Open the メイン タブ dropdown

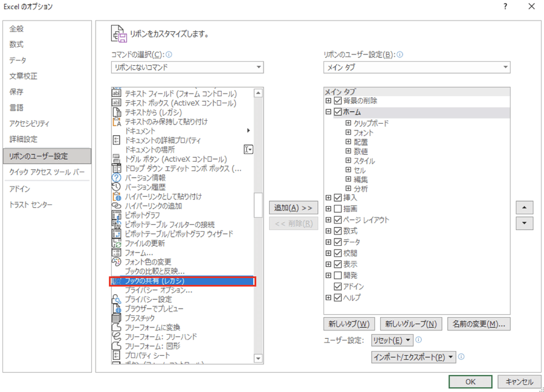[x=416, y=67]
